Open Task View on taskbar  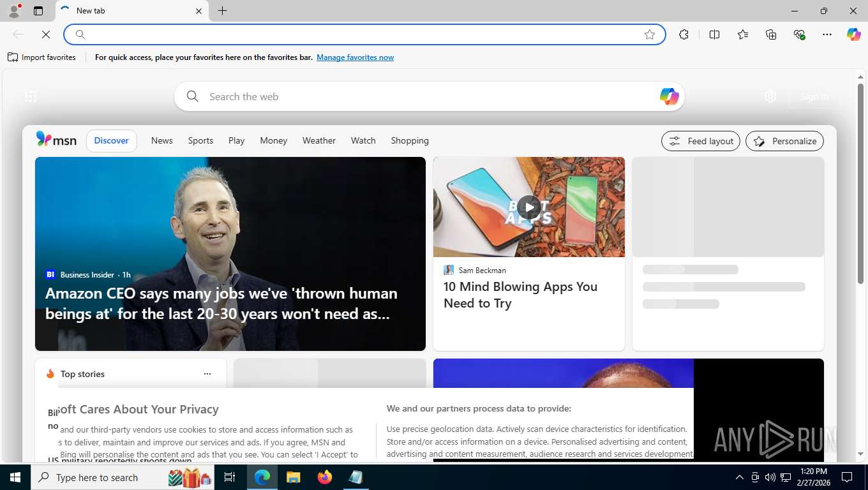coord(230,477)
